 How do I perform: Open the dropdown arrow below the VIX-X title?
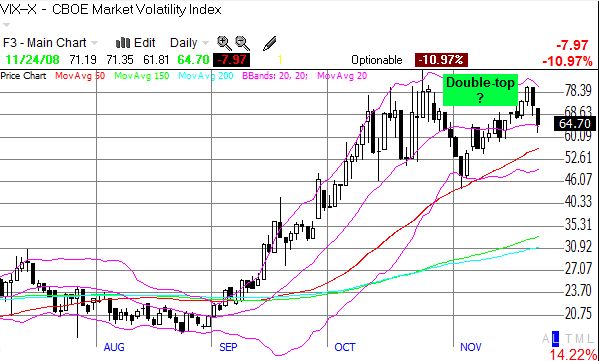pos(5,24)
